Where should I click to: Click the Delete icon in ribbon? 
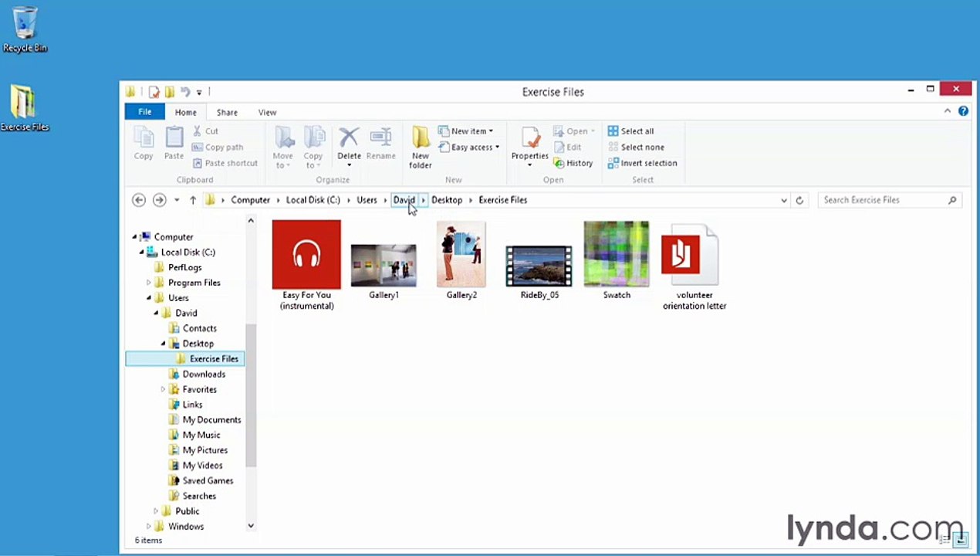click(349, 139)
